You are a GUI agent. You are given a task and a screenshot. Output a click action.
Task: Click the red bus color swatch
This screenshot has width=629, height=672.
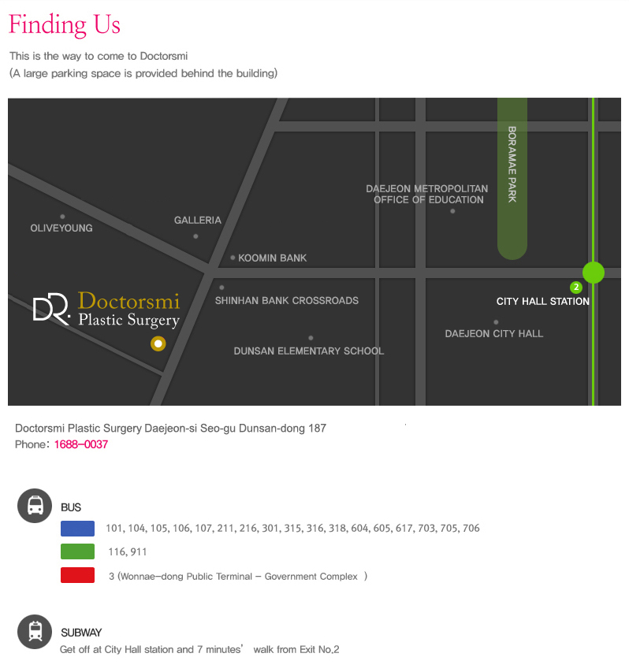pyautogui.click(x=77, y=576)
